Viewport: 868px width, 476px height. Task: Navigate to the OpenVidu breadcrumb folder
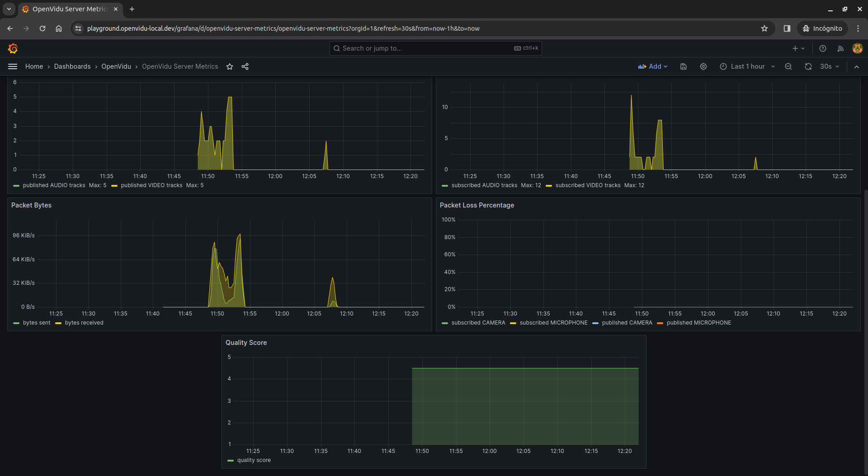pos(116,66)
